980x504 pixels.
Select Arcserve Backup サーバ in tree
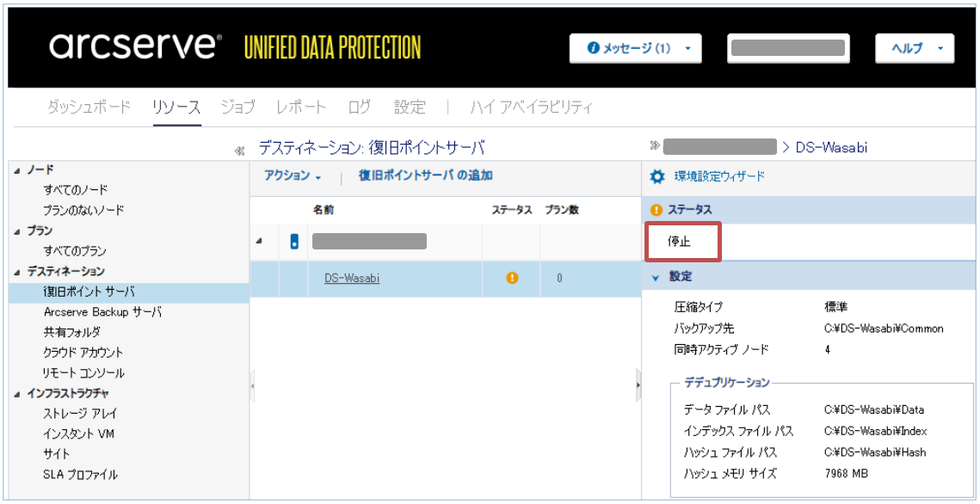click(102, 312)
